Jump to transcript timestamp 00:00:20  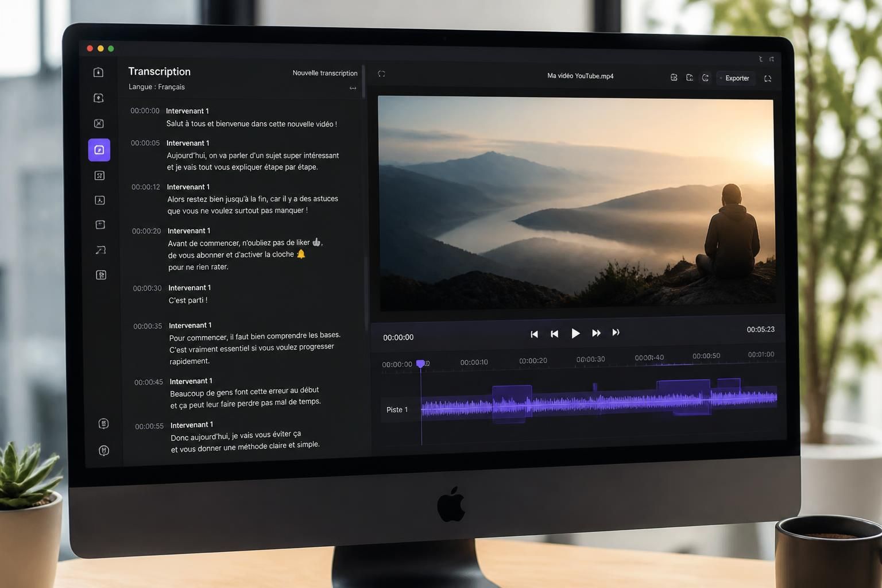click(x=146, y=231)
